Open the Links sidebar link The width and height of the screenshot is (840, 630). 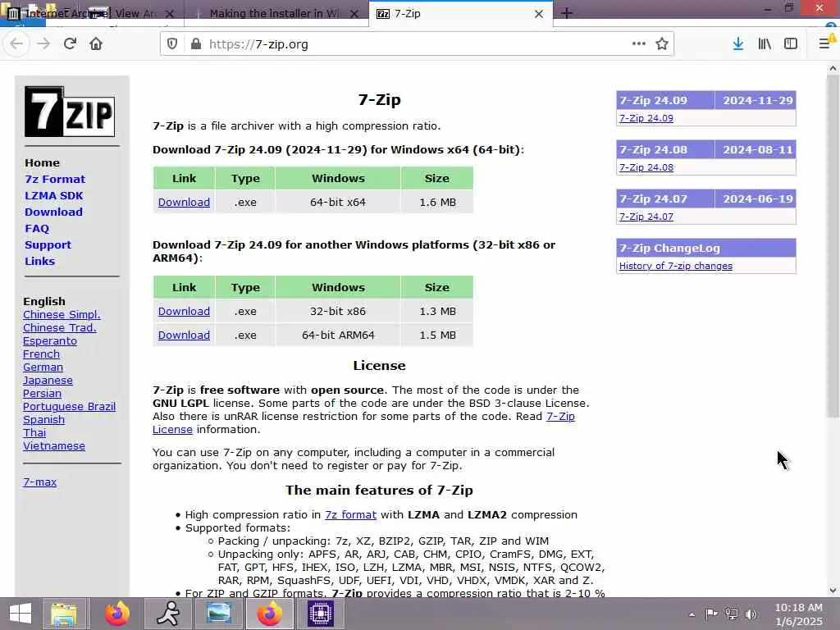(39, 261)
